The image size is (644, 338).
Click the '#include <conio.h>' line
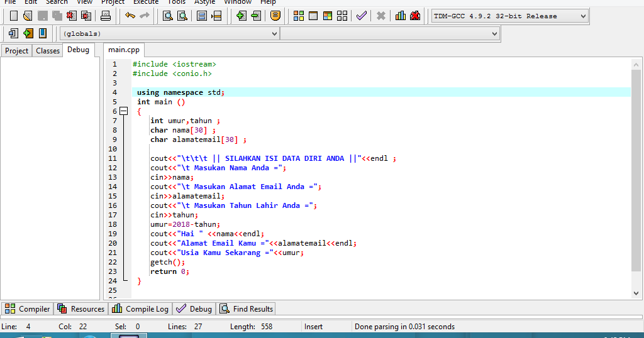point(172,74)
